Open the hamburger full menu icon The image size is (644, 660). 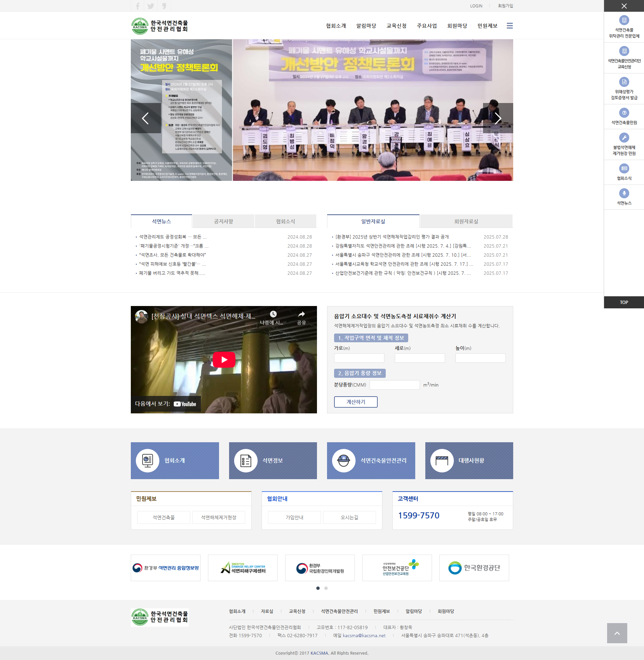pos(510,26)
